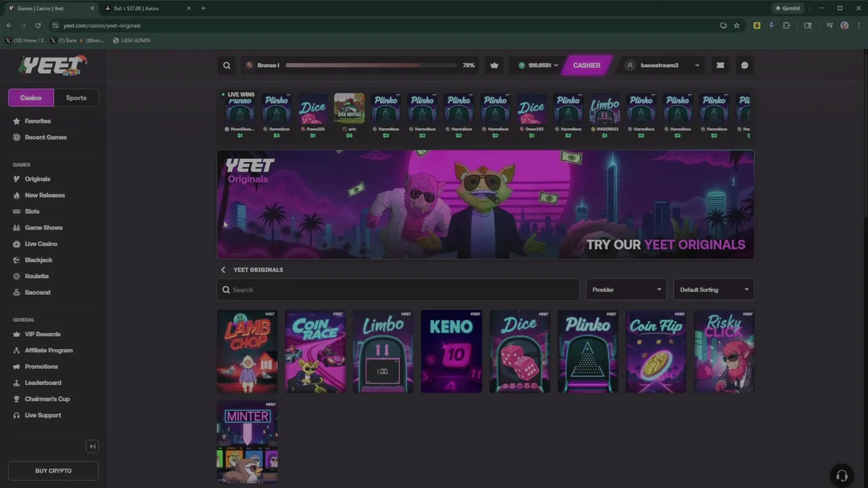Launch the Minter game
The width and height of the screenshot is (868, 488).
(248, 442)
